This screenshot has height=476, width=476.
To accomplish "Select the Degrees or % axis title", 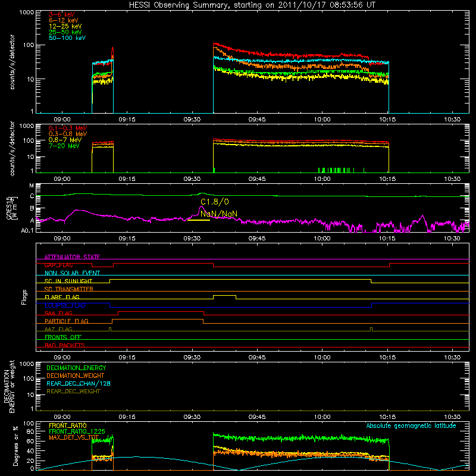I will point(15,446).
